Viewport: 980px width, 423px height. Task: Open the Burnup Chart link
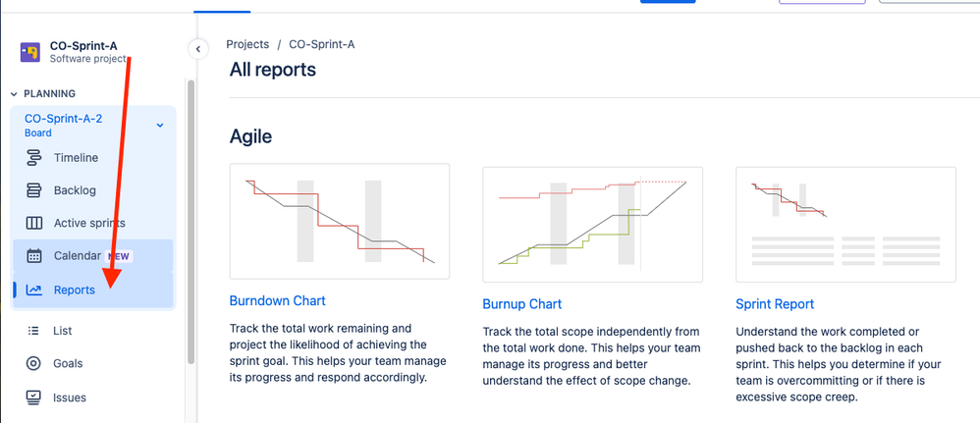click(521, 304)
